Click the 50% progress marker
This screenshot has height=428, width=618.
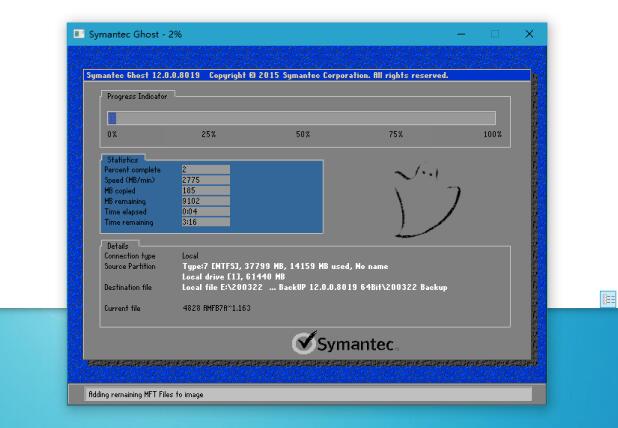[x=303, y=134]
